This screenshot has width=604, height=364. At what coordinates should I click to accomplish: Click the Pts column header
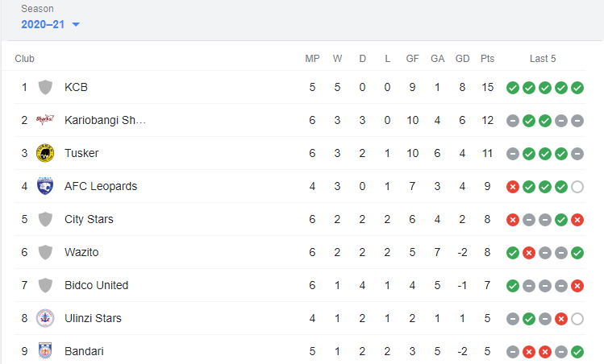(x=487, y=59)
